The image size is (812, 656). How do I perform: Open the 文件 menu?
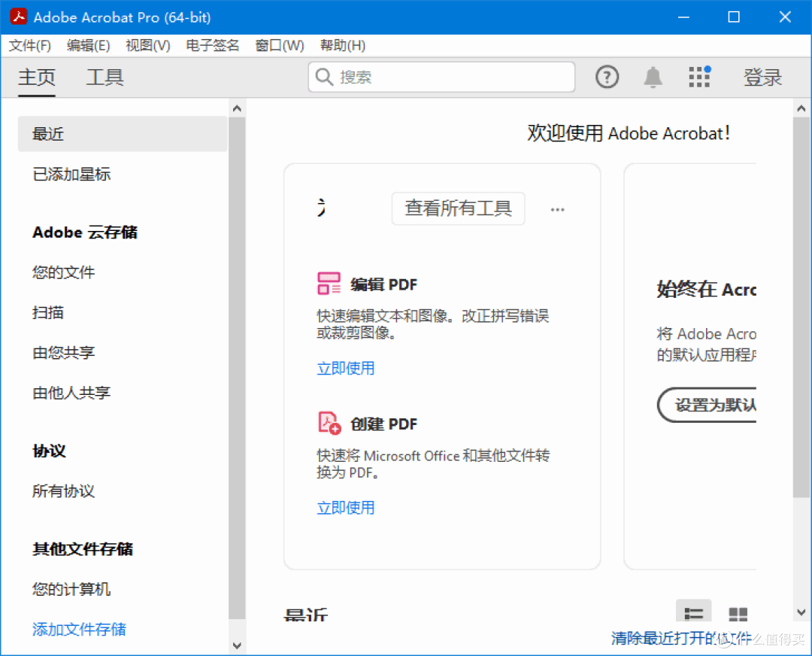click(x=30, y=45)
